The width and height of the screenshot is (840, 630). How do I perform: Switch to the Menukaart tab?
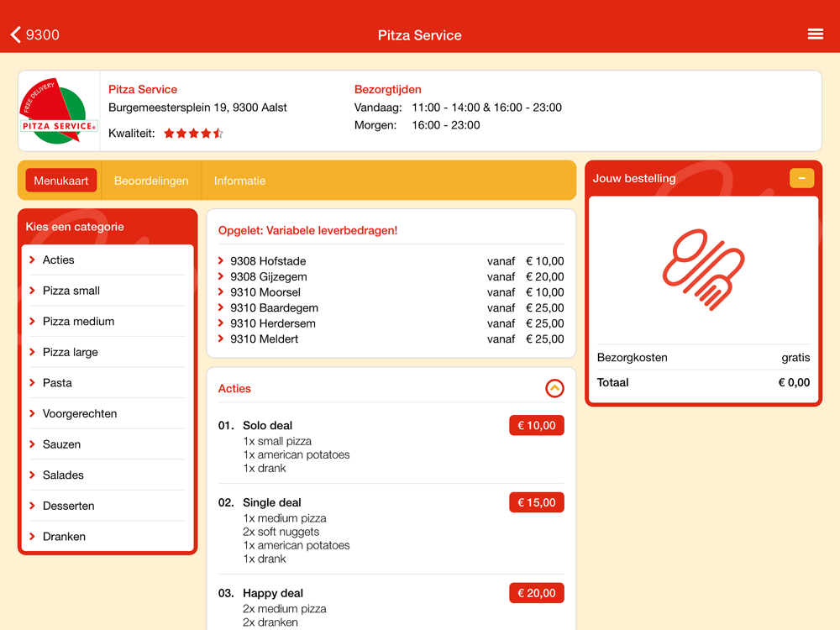point(61,181)
